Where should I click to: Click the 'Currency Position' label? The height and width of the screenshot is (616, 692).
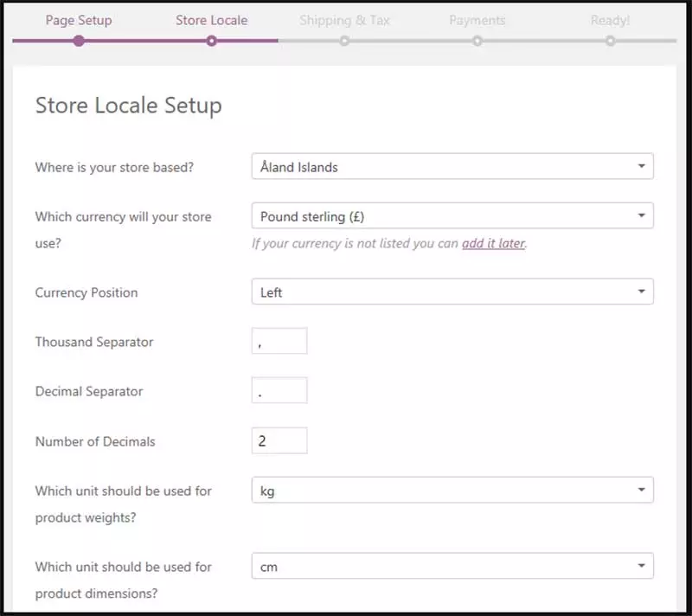[86, 292]
